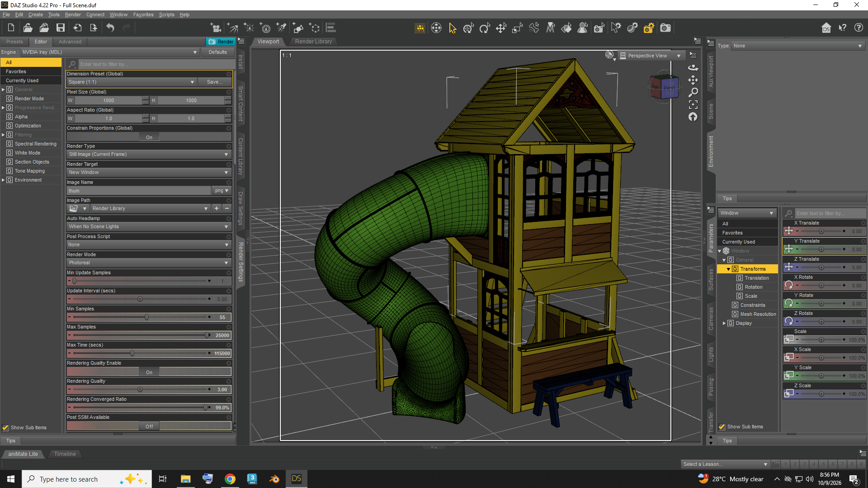Viewport: 868px width, 488px height.
Task: Click the viewport orbit cube
Action: pyautogui.click(x=664, y=86)
